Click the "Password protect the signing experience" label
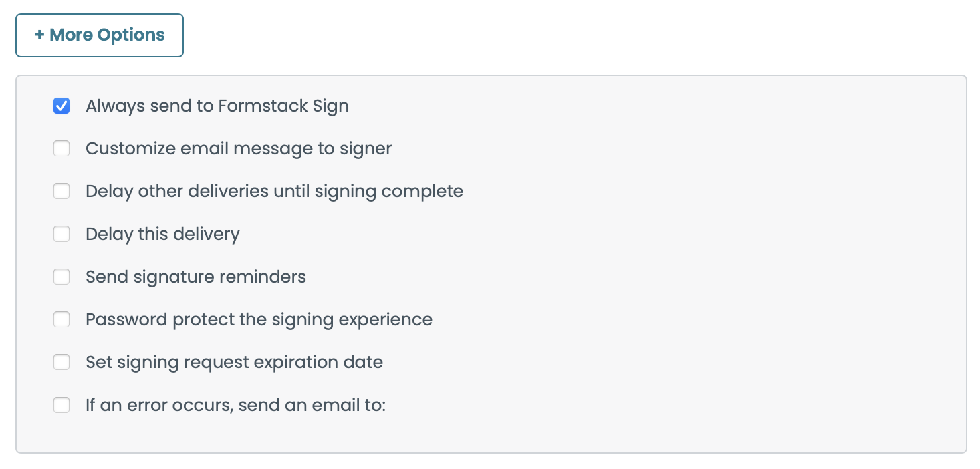This screenshot has width=980, height=469. (x=259, y=319)
